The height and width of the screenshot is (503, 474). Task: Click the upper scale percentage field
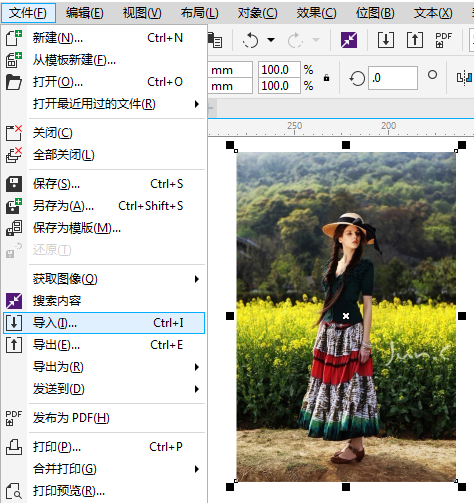click(x=279, y=70)
